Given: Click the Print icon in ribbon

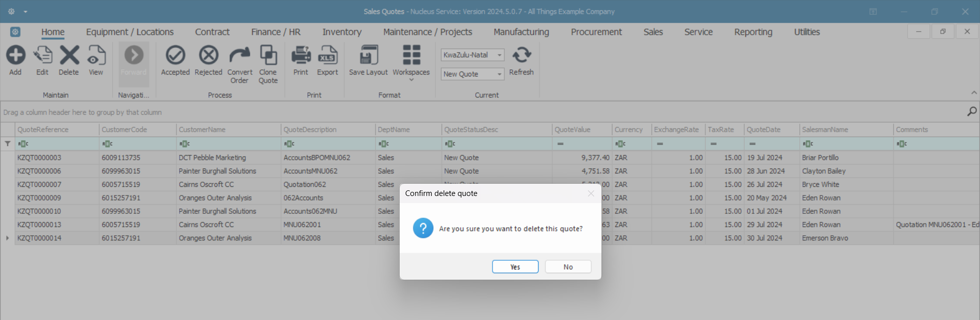Looking at the screenshot, I should (x=301, y=56).
